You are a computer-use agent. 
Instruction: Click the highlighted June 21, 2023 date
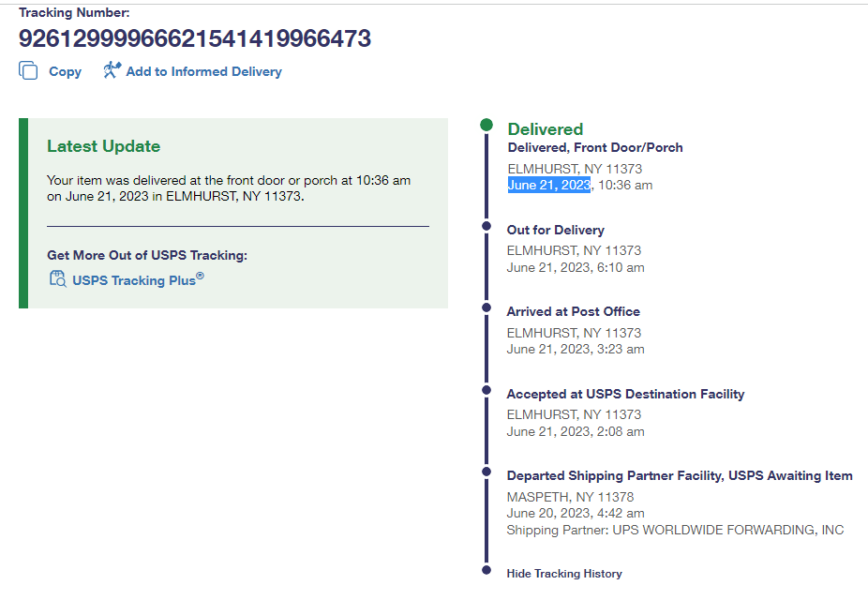[x=548, y=186]
